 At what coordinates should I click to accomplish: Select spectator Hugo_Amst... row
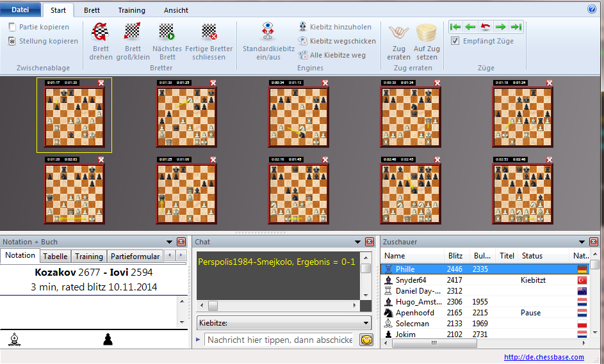click(x=485, y=302)
